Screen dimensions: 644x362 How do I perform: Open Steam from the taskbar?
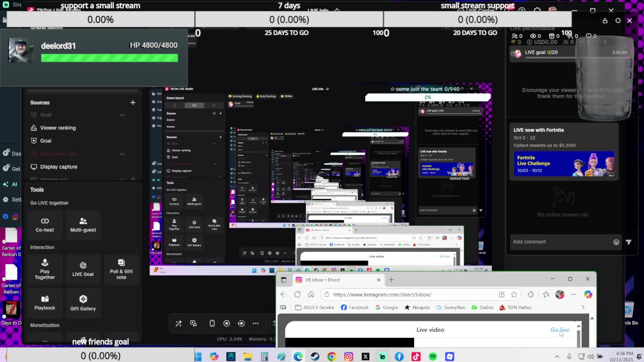pos(315,356)
